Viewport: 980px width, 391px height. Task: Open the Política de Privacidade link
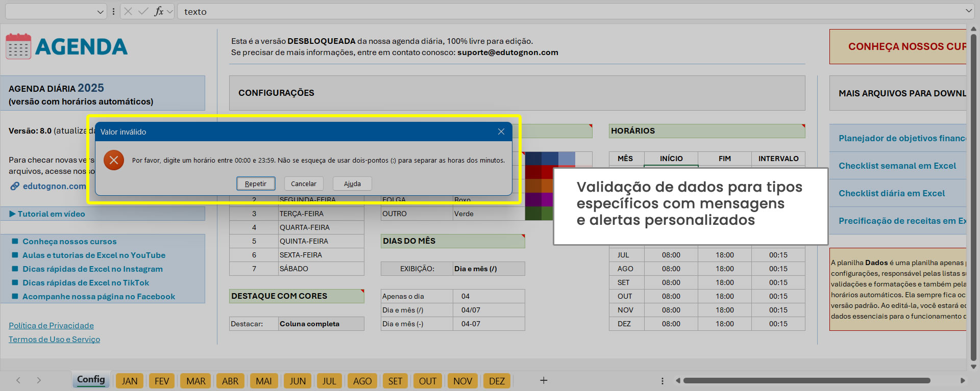pyautogui.click(x=51, y=326)
